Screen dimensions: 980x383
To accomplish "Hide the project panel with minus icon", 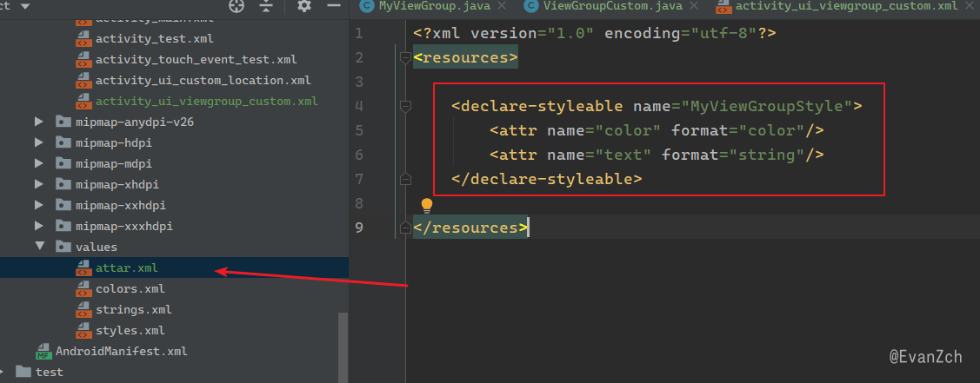I will 334,5.
